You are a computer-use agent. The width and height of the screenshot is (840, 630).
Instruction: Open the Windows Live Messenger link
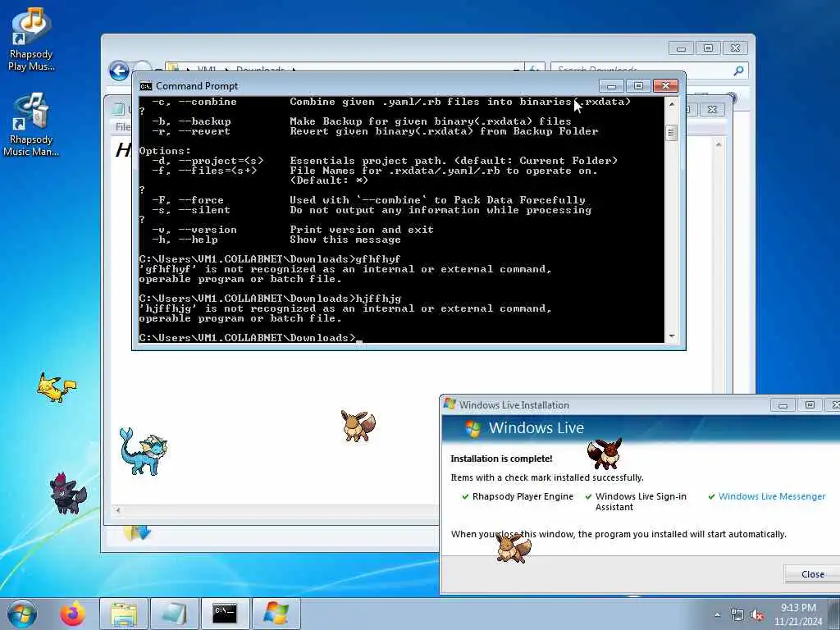tap(771, 496)
